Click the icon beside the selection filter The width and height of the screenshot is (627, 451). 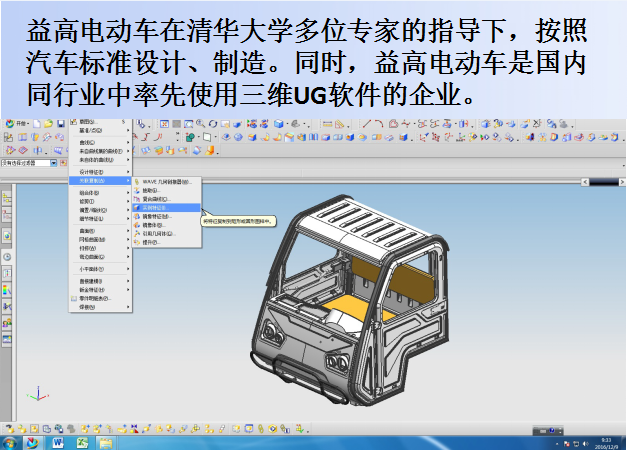(x=63, y=163)
